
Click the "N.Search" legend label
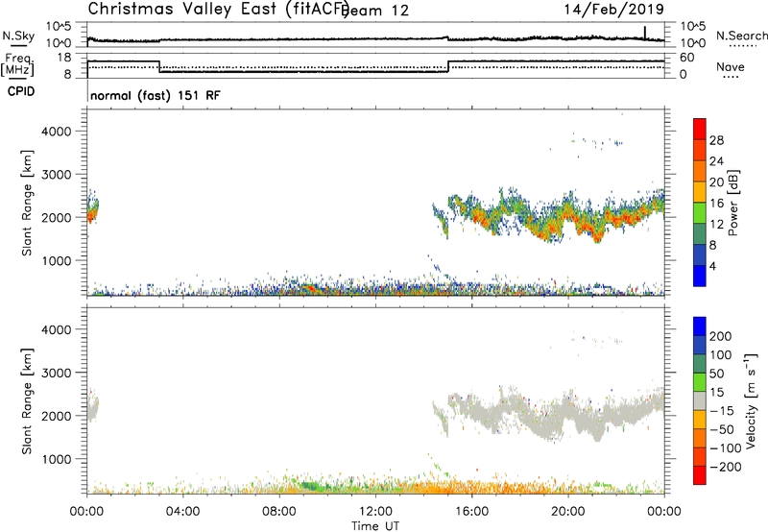tap(741, 36)
